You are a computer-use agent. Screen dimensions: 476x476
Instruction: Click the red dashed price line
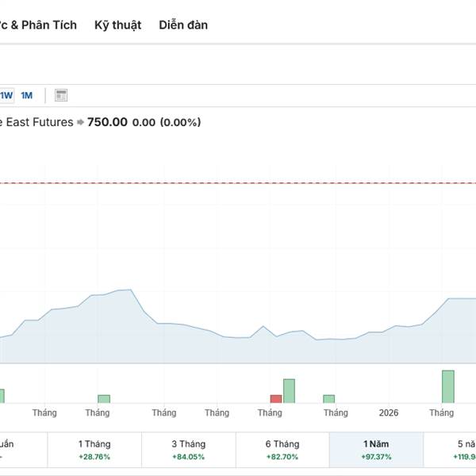(238, 183)
